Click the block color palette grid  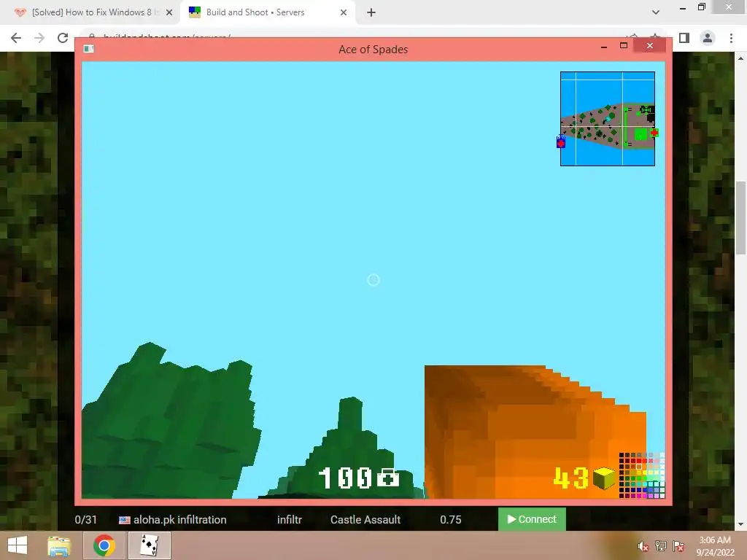pyautogui.click(x=642, y=475)
